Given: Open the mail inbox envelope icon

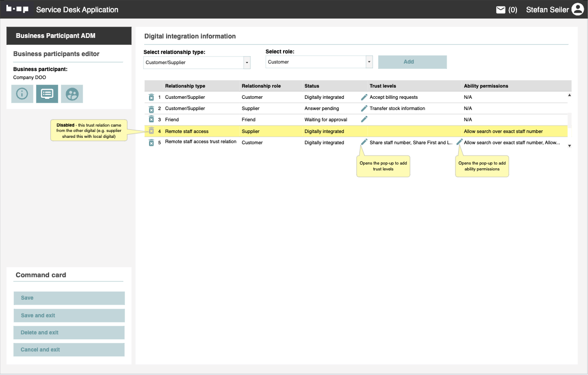Looking at the screenshot, I should (500, 10).
